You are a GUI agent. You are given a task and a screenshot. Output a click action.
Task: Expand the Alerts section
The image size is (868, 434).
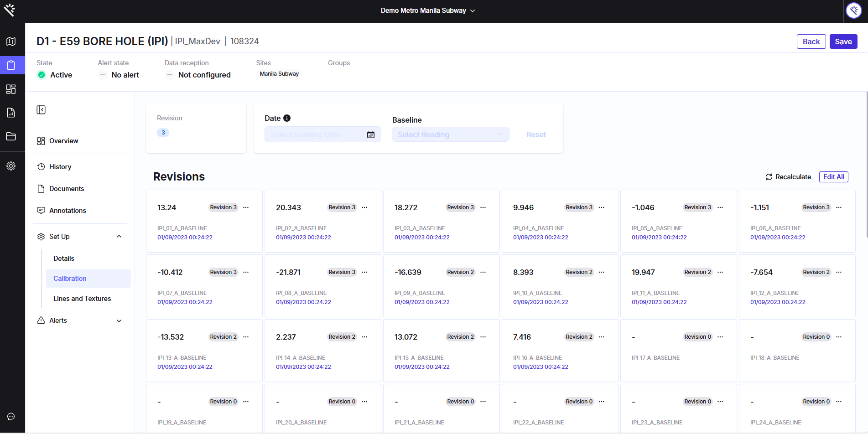(x=119, y=320)
